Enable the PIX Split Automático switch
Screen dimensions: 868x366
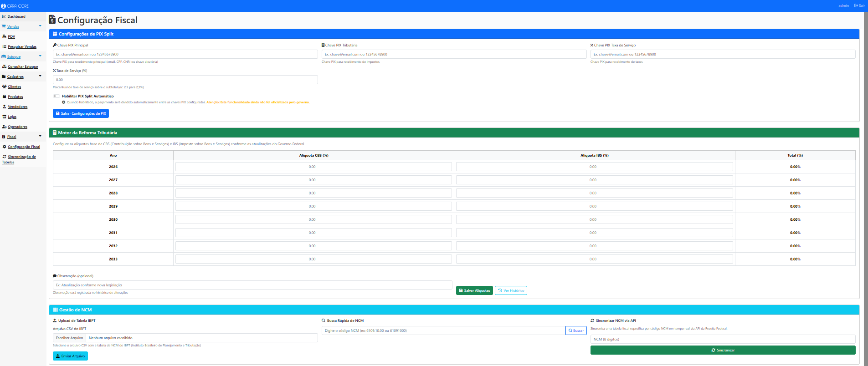tap(56, 96)
